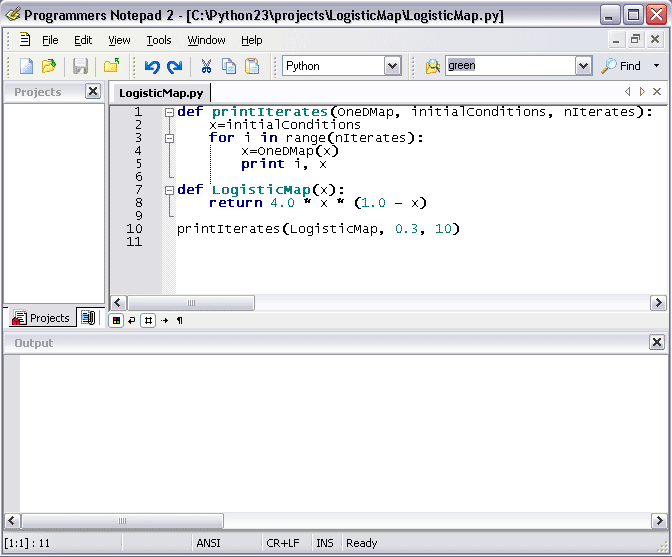
Task: Click the Find button
Action: pyautogui.click(x=621, y=66)
